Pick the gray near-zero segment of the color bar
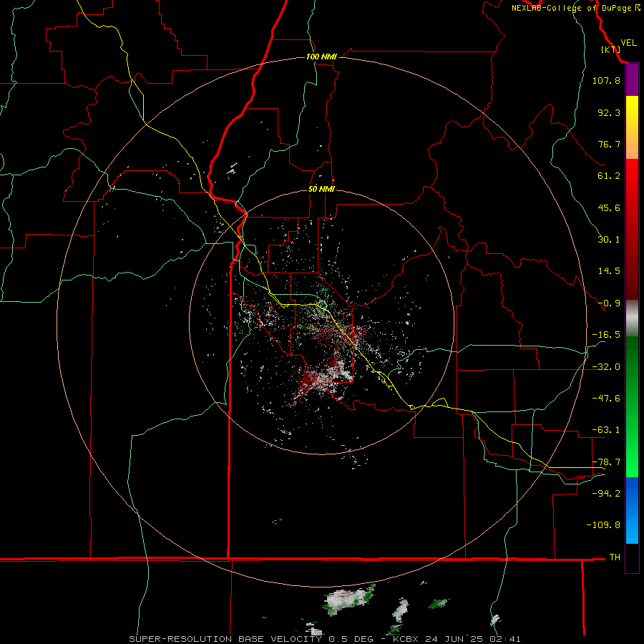The width and height of the screenshot is (644, 644). 632,318
